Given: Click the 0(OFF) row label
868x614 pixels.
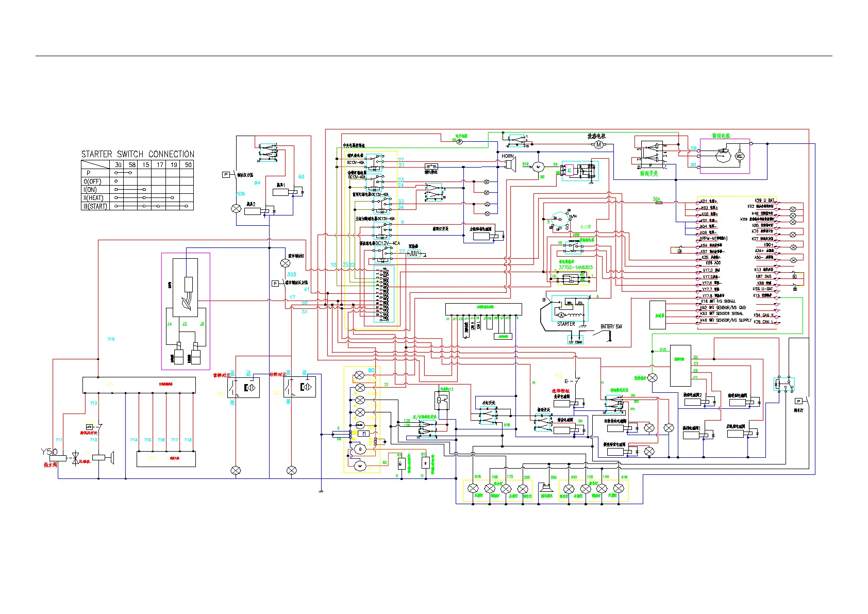Looking at the screenshot, I should [x=92, y=181].
